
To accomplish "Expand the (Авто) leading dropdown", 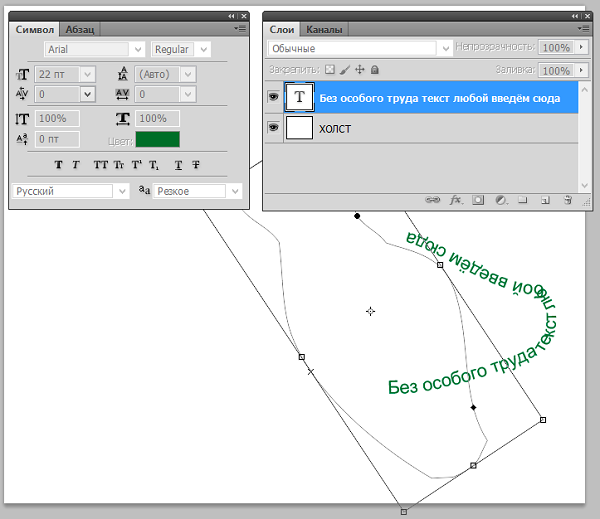I will point(188,74).
